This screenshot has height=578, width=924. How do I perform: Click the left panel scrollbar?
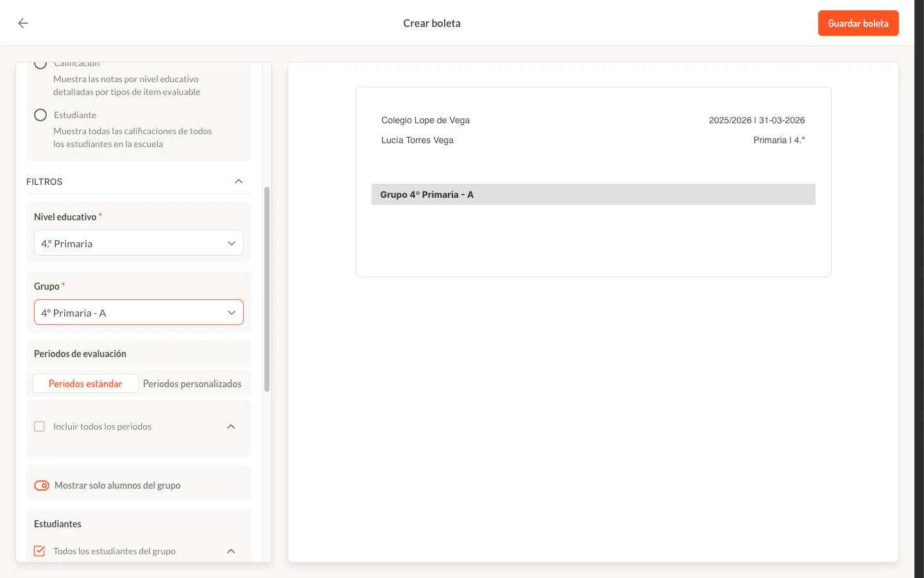click(x=267, y=289)
